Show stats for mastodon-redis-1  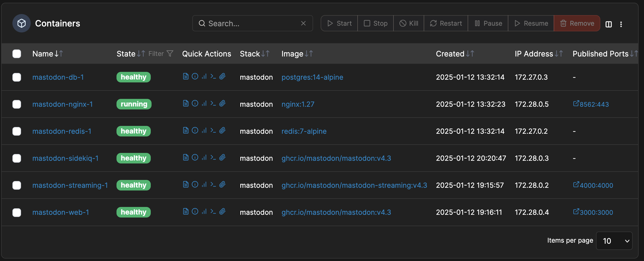coord(204,130)
